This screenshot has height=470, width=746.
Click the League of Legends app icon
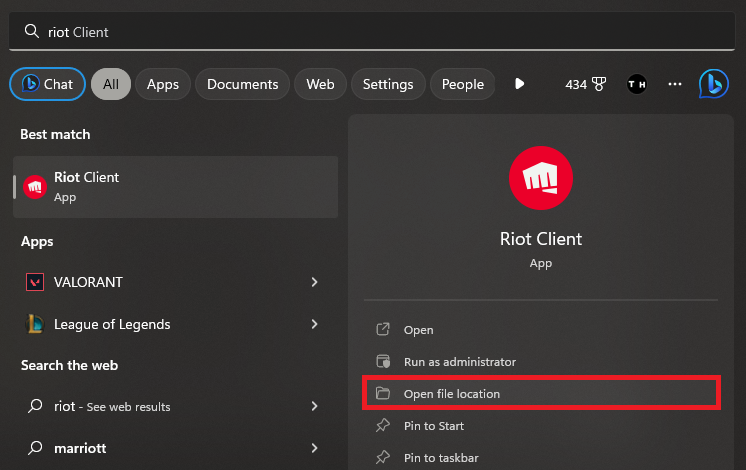click(35, 324)
